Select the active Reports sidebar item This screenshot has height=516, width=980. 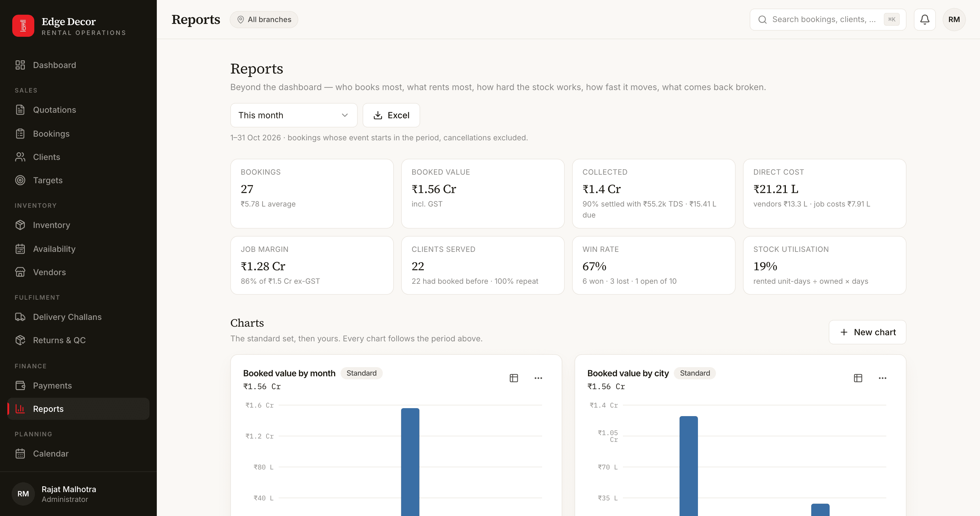tap(78, 409)
